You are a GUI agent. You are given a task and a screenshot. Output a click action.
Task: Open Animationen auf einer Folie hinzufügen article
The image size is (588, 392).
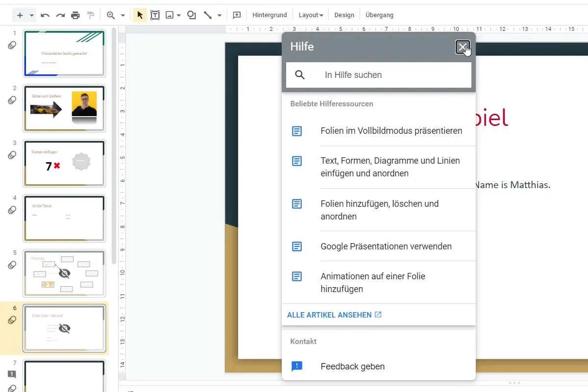click(379, 282)
